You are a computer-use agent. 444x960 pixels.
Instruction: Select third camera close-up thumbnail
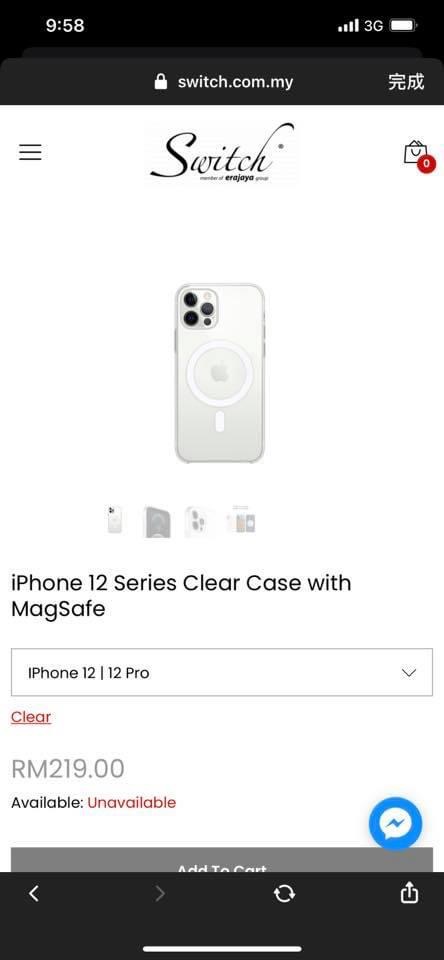pos(198,522)
